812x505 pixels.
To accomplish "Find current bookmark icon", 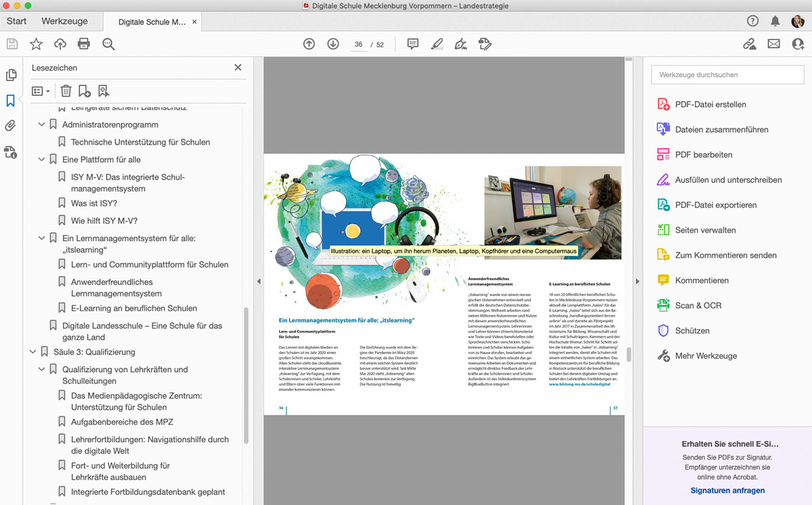I will pos(104,91).
